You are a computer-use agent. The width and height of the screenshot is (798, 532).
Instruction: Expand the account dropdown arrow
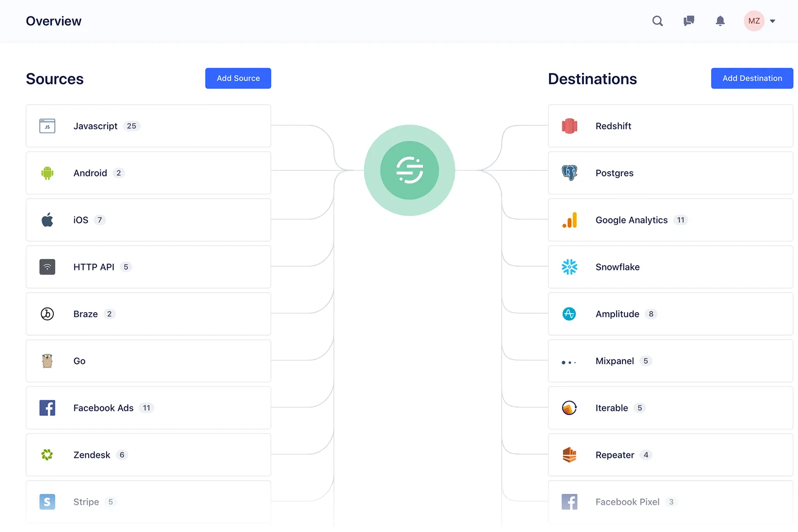pos(773,21)
